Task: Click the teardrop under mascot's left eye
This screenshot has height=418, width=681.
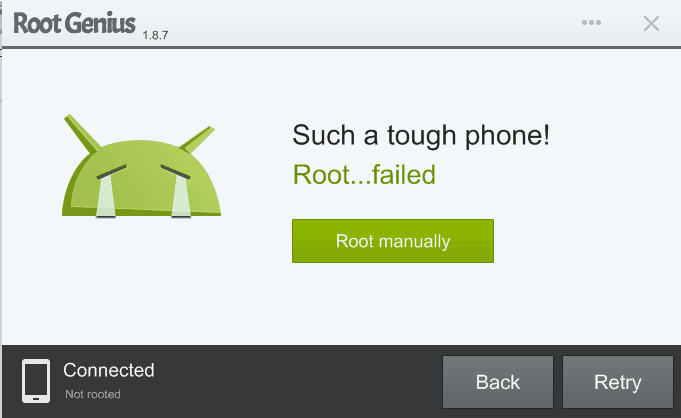Action: tap(106, 196)
